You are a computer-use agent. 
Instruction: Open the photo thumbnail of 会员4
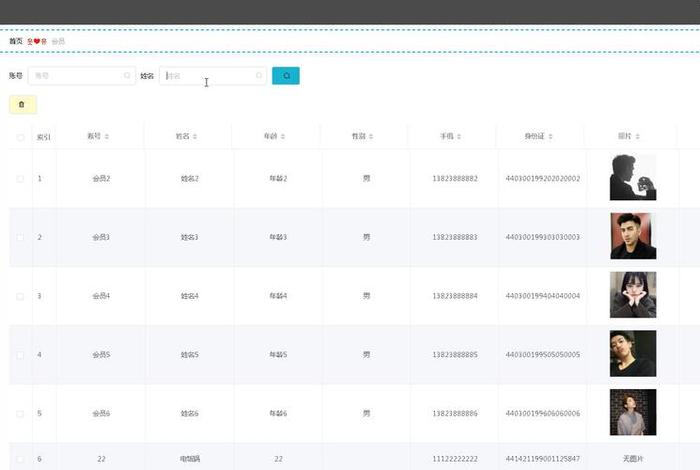pyautogui.click(x=633, y=295)
